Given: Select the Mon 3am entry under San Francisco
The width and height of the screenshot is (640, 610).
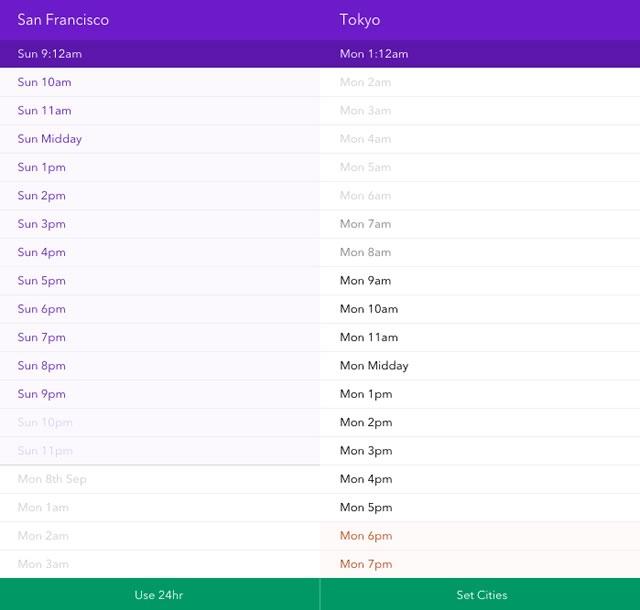Looking at the screenshot, I should tap(160, 564).
